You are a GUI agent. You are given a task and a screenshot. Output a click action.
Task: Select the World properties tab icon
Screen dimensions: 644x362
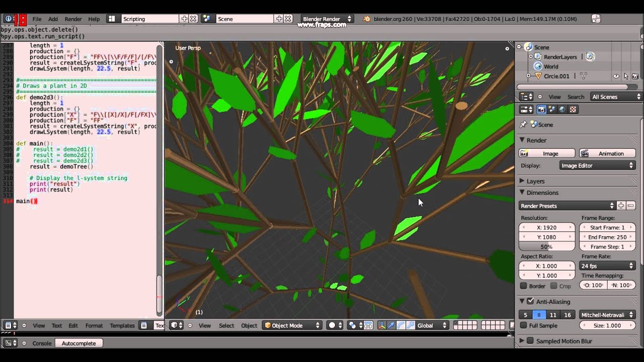pyautogui.click(x=562, y=109)
